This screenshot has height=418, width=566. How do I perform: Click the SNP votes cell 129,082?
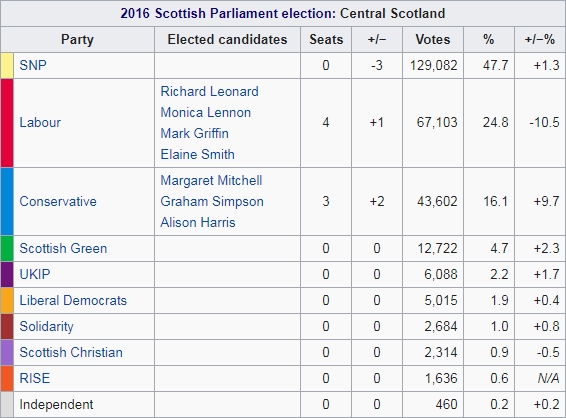433,65
